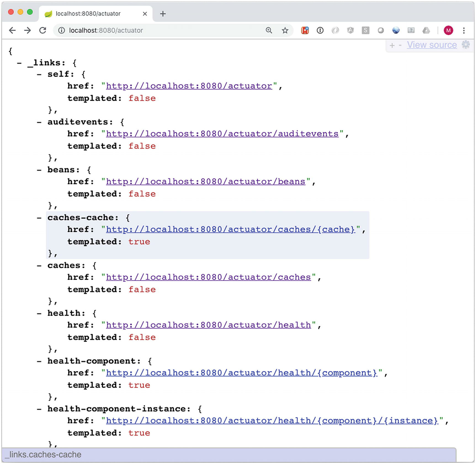Collapse the beans node
This screenshot has height=464, width=476.
coord(39,170)
